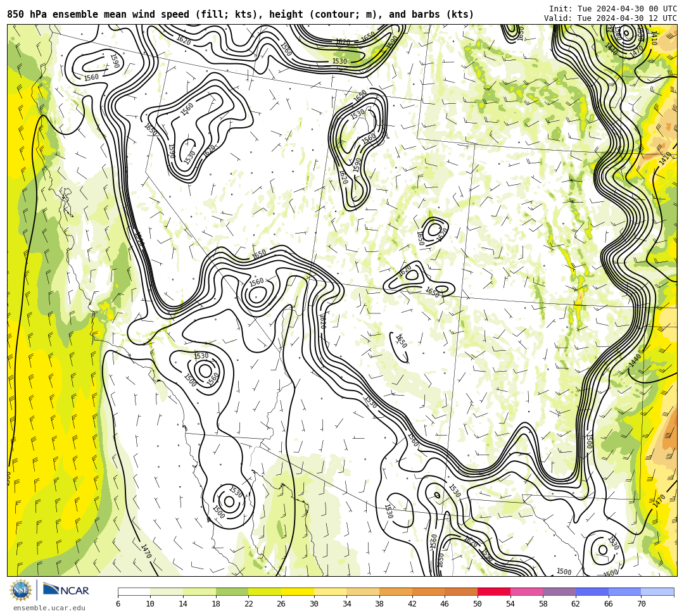Click the NSF logo icon

tap(20, 590)
